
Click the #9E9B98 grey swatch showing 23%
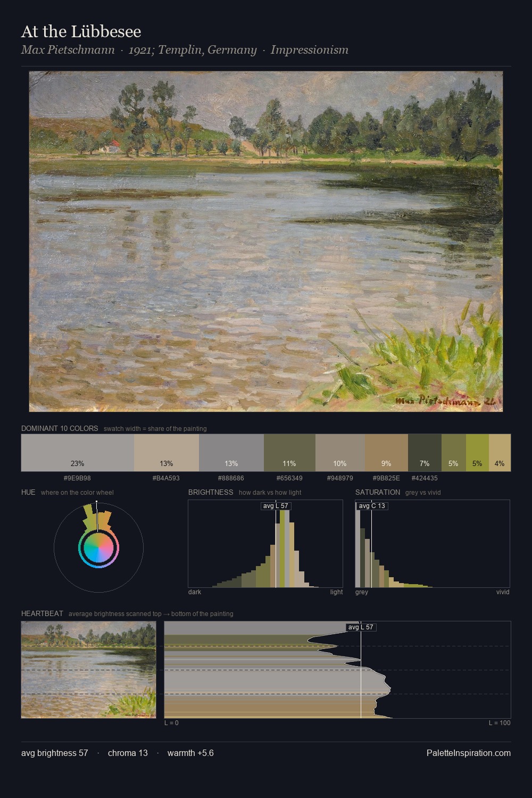[78, 453]
